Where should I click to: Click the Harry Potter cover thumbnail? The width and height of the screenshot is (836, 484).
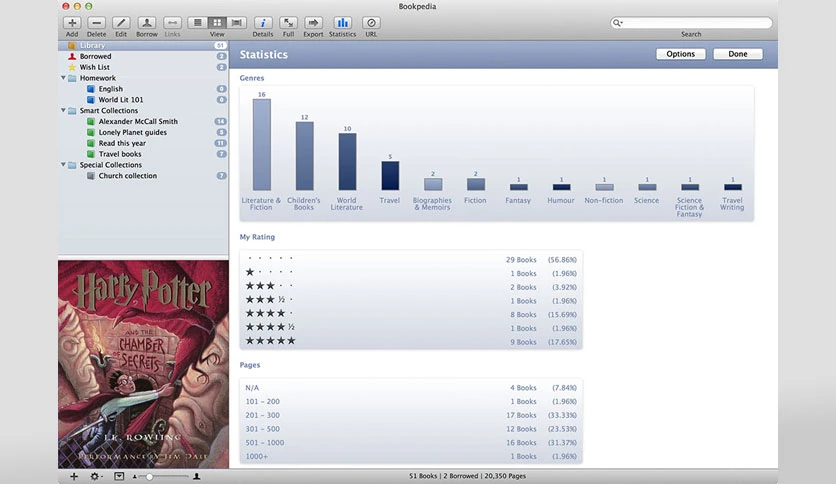(143, 365)
